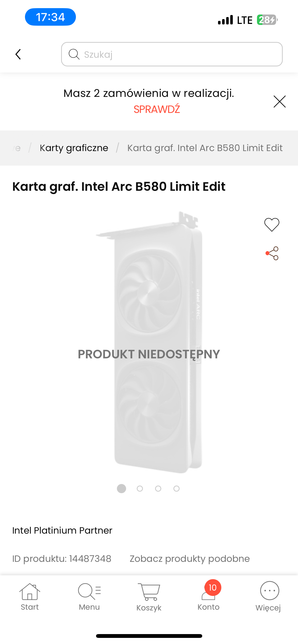This screenshot has height=644, width=298.
Task: Select the first image carousel dot
Action: [x=121, y=489]
